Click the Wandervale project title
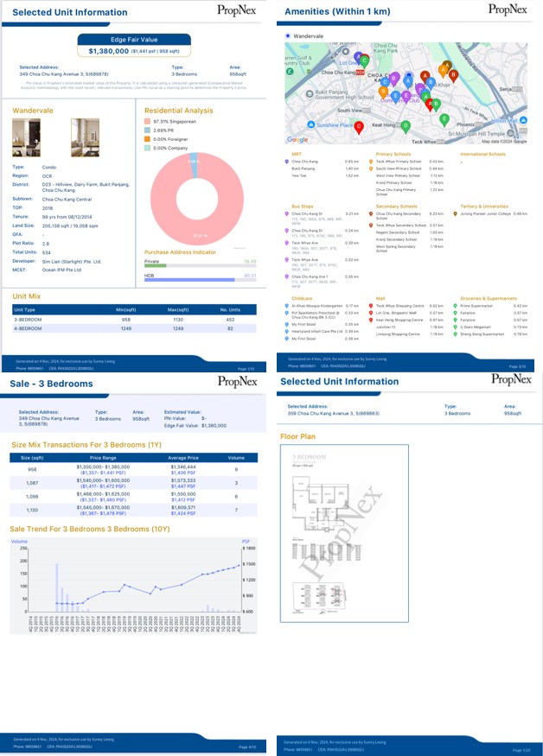543x756 pixels. (x=33, y=111)
